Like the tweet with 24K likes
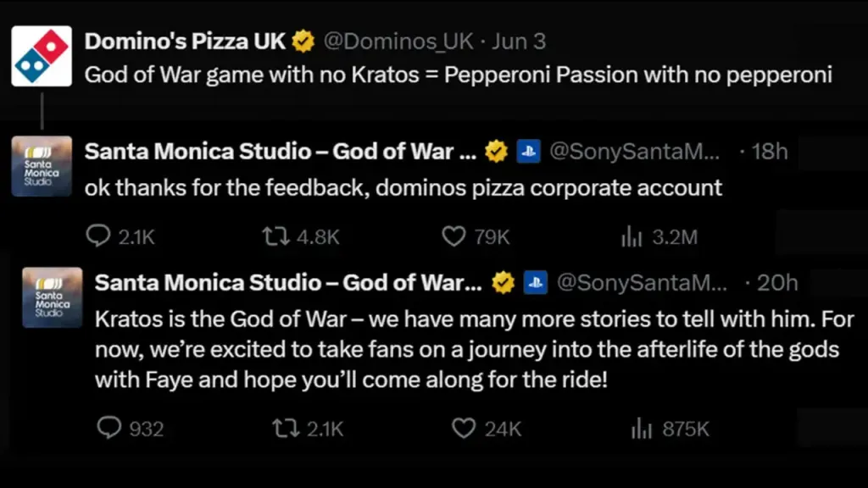Image resolution: width=868 pixels, height=488 pixels. coord(464,429)
